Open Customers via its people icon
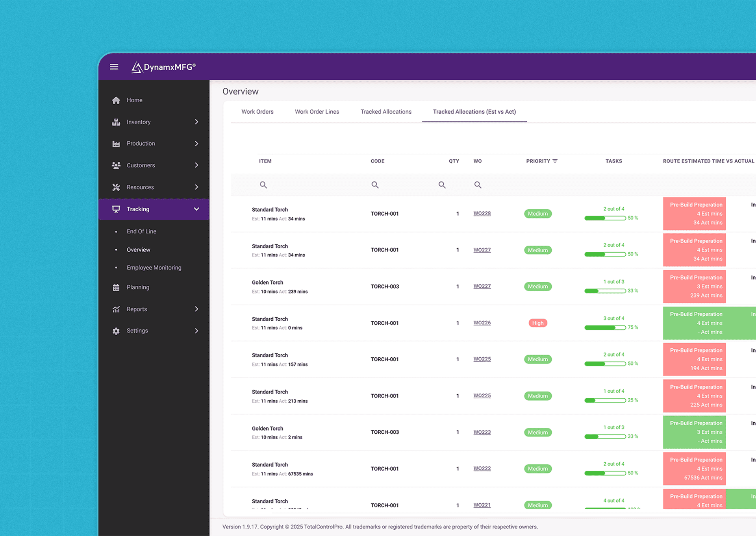756x536 pixels. [116, 165]
